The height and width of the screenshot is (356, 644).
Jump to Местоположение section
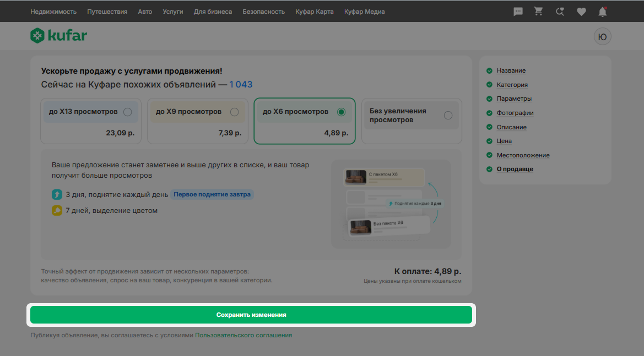tap(523, 155)
